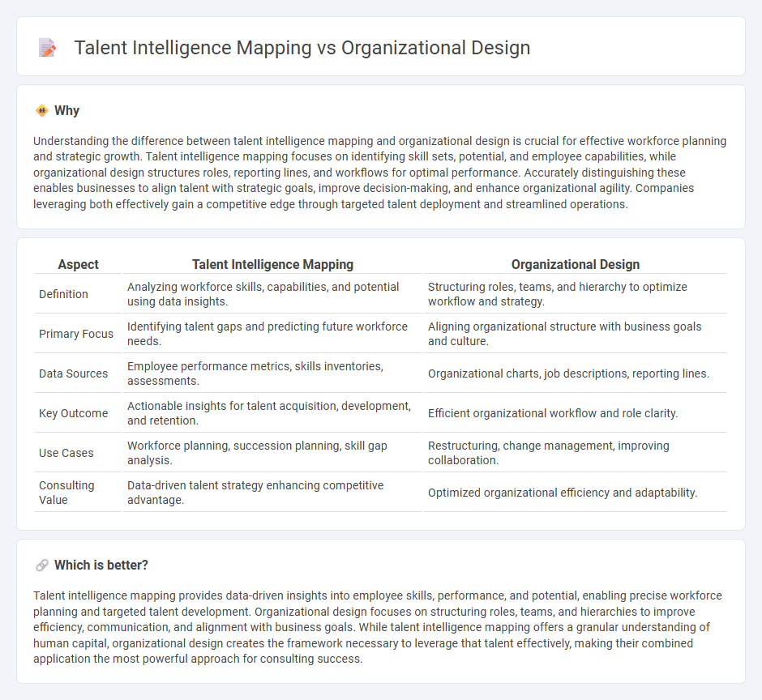The width and height of the screenshot is (762, 700).
Task: Select the page title Talent Intelligence Mapping vs Organizational Design
Action: [x=302, y=48]
